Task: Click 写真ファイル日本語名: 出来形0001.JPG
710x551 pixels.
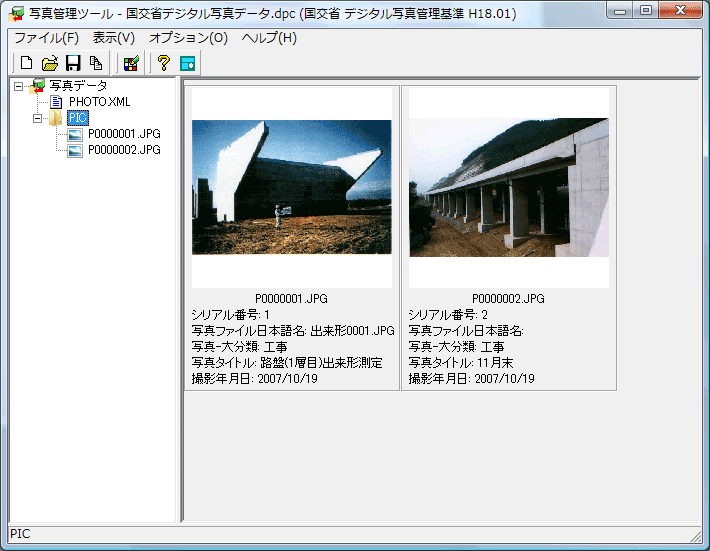Action: 293,331
